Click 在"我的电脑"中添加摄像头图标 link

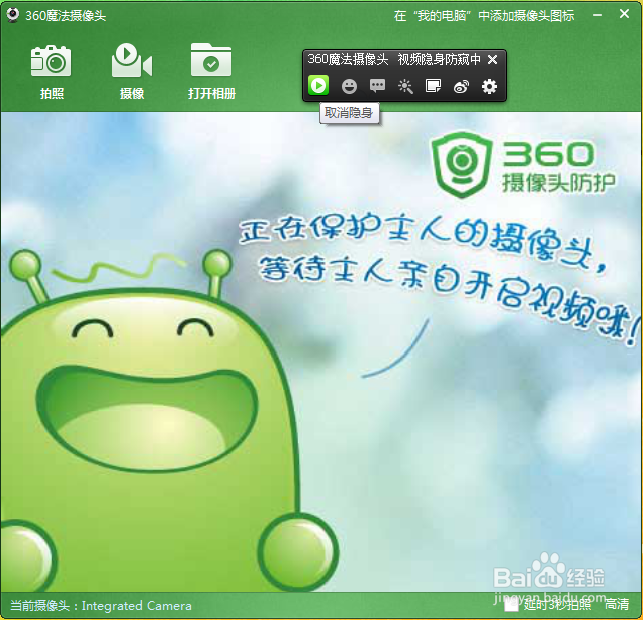[x=484, y=16]
